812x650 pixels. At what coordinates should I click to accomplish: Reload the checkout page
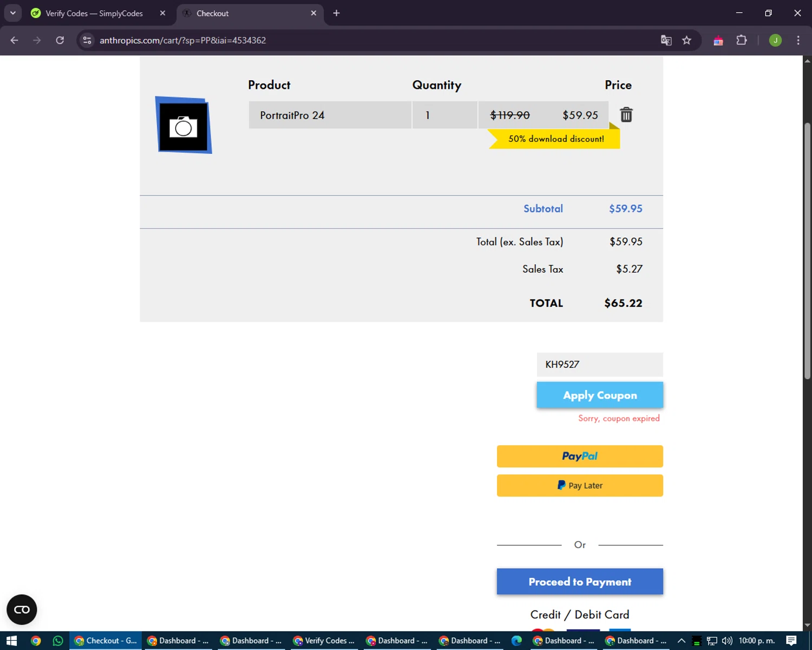(x=60, y=40)
